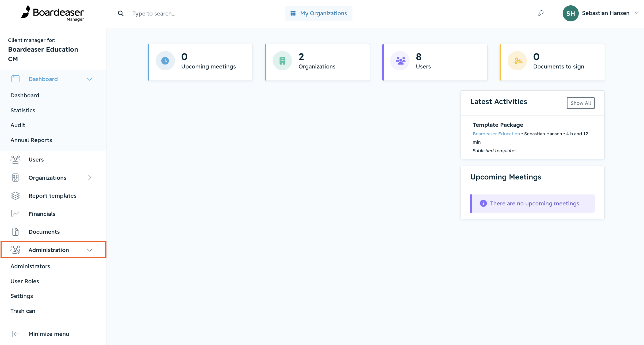
Task: Click the Users people icon in sidebar
Action: coord(16,160)
